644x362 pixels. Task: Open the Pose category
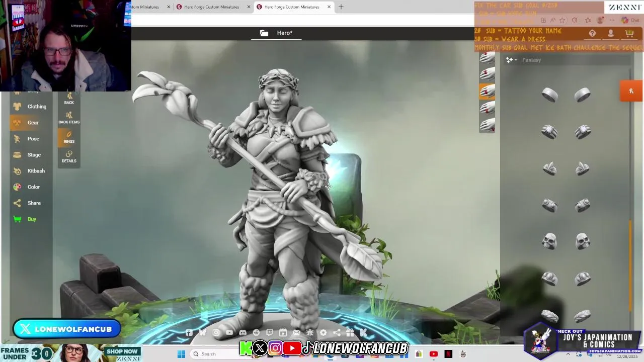[x=31, y=139]
